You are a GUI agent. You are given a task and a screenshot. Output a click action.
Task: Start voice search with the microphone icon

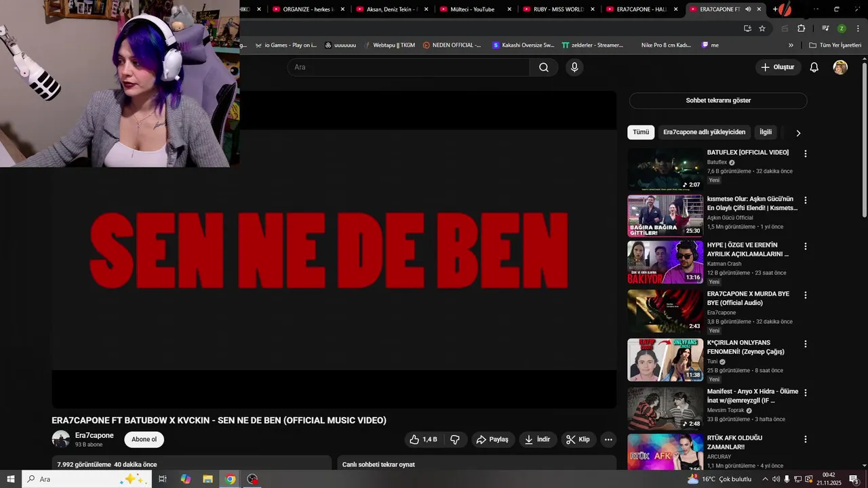pos(574,67)
